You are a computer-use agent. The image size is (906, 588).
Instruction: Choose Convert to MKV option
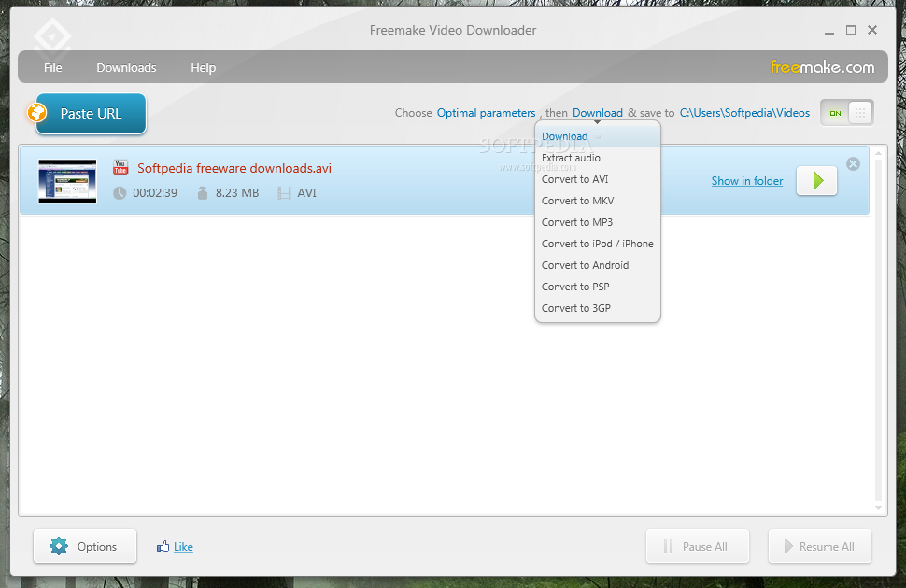[x=598, y=201]
